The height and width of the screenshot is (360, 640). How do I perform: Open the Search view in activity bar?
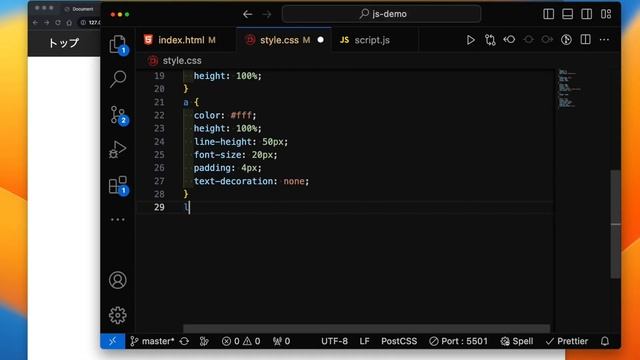coord(118,79)
